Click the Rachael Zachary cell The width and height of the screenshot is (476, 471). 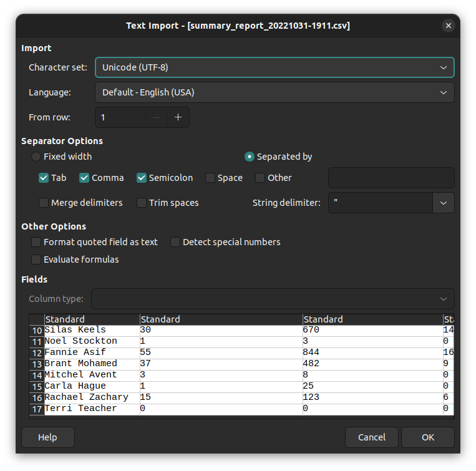click(x=92, y=397)
